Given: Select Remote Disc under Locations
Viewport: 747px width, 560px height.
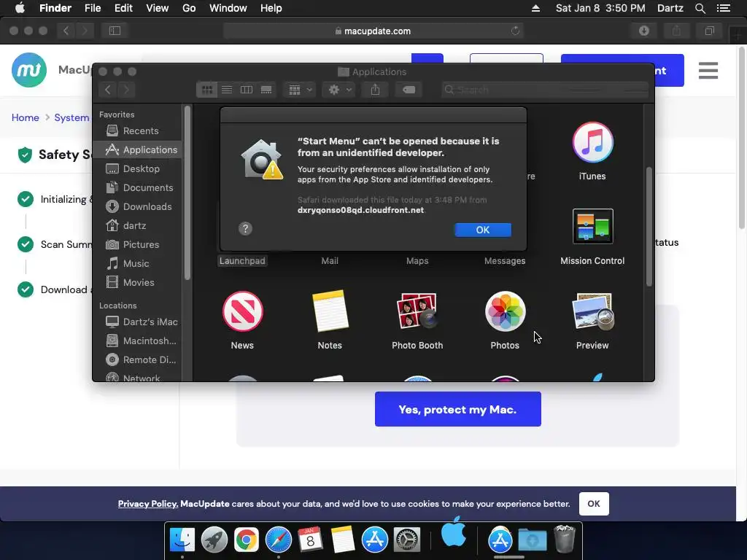Looking at the screenshot, I should pyautogui.click(x=137, y=360).
